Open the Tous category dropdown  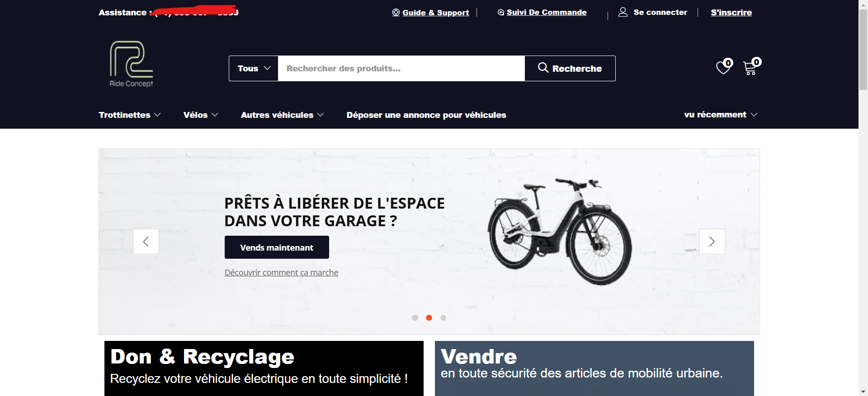(254, 69)
